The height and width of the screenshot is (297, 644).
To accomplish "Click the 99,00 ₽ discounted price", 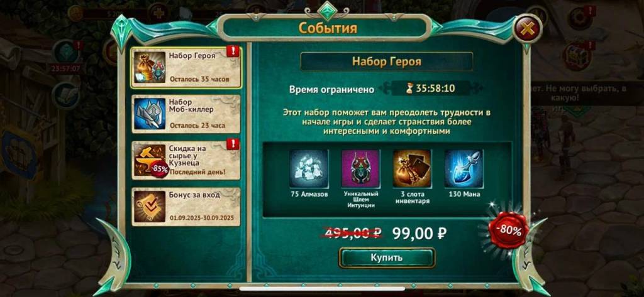I will tap(419, 234).
